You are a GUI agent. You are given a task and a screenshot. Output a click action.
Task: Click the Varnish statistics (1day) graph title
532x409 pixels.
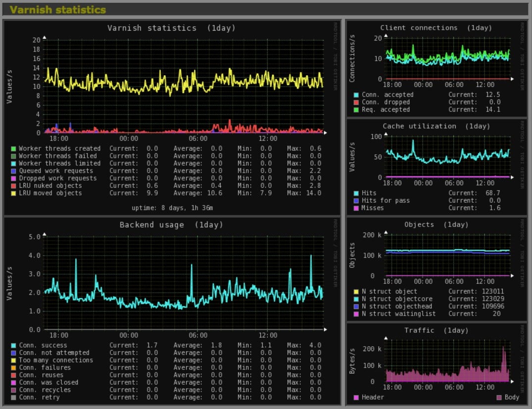[x=171, y=28]
